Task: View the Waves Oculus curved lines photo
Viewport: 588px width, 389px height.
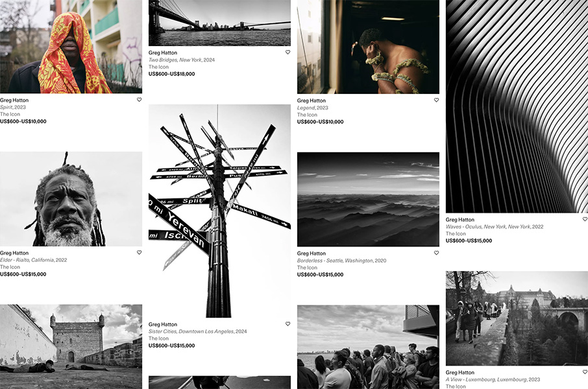Action: point(517,106)
